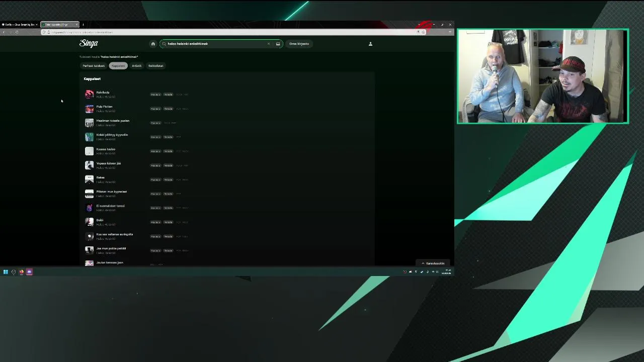
Task: Click first tag badge on Raivilucia row
Action: pyautogui.click(x=155, y=95)
